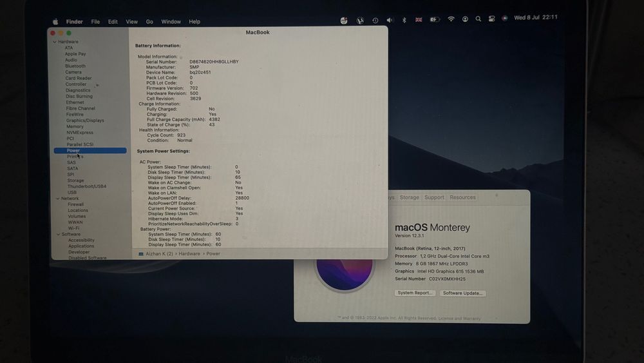The image size is (644, 363).
Task: Select Parallel SCSI in the sidebar
Action: (x=80, y=144)
